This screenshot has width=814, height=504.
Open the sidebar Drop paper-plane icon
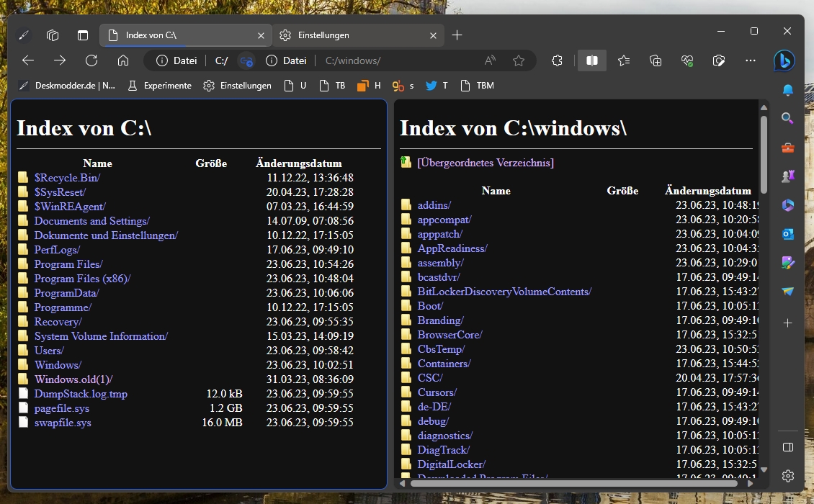coord(787,291)
